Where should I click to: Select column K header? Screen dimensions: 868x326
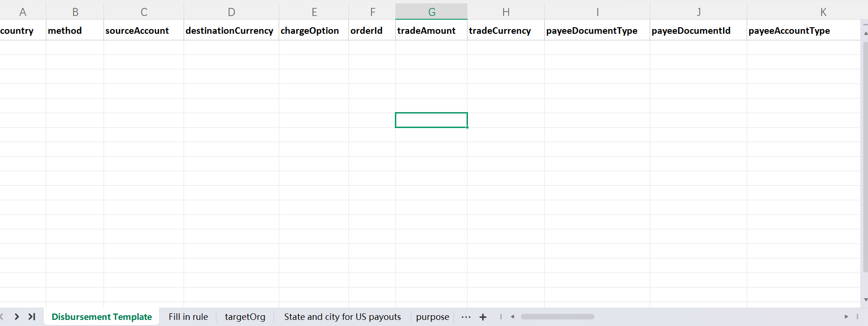823,12
